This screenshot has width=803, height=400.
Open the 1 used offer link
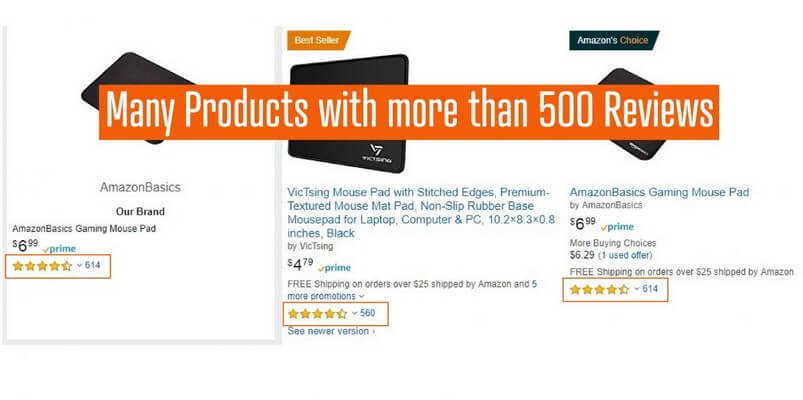pos(625,255)
